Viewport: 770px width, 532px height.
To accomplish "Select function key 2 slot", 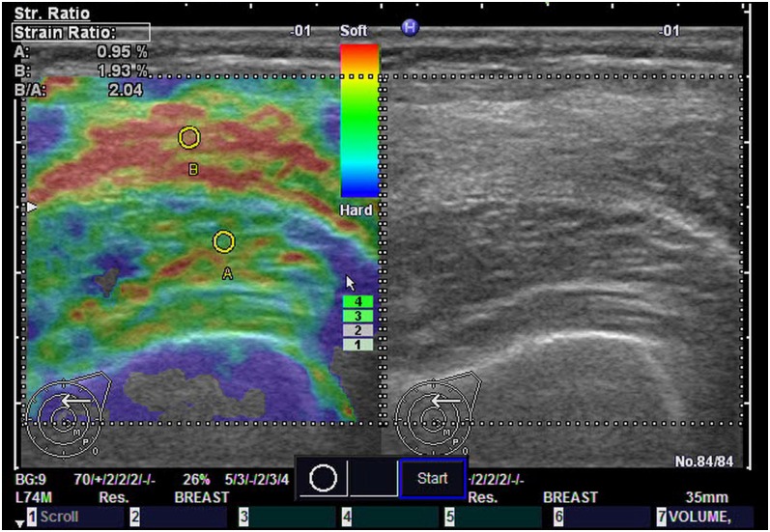I will coord(179,517).
